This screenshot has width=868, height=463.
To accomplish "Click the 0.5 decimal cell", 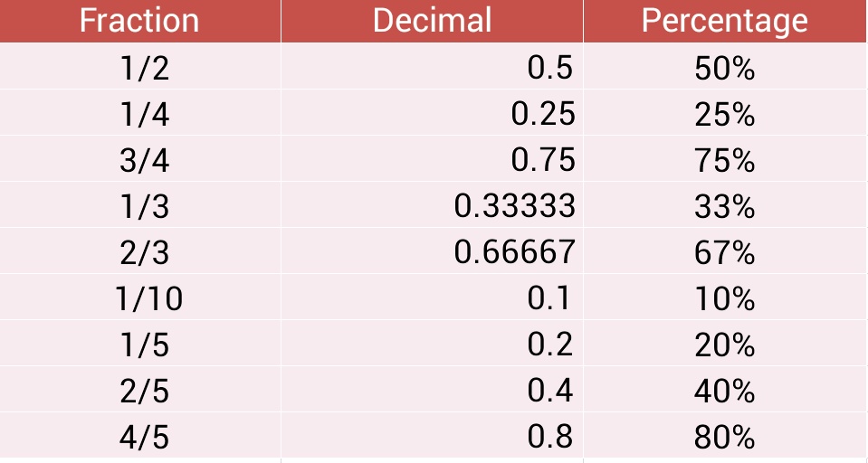I will [433, 66].
